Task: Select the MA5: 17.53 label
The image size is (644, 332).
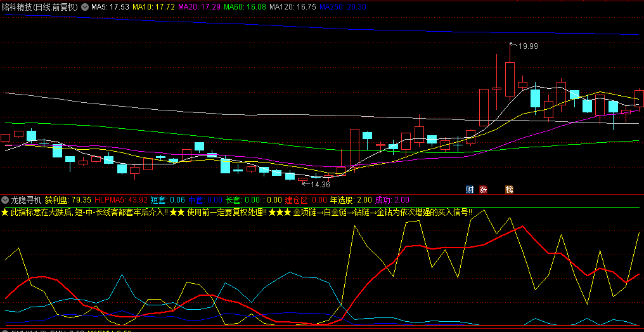Action: (110, 7)
